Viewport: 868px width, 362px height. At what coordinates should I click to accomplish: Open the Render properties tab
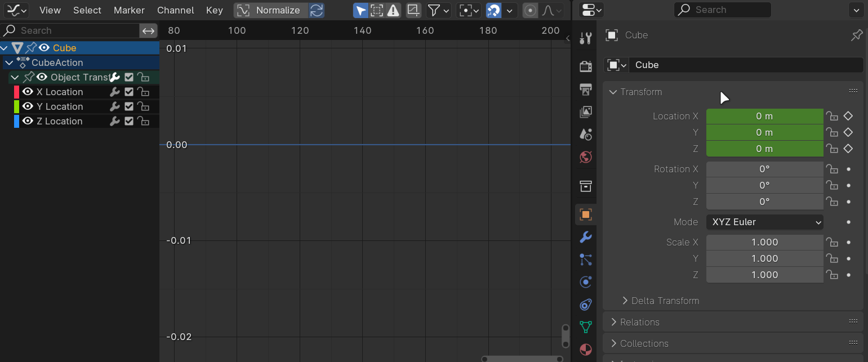click(x=586, y=66)
